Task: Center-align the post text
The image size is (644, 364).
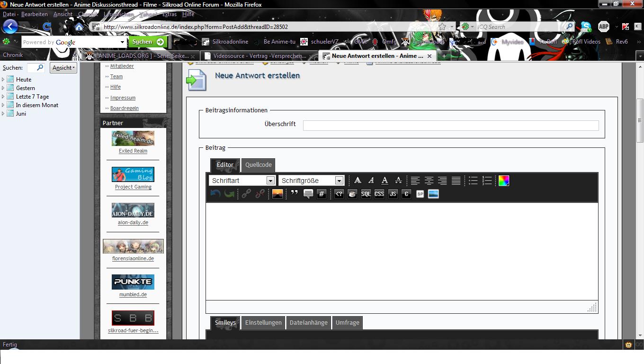Action: coord(429,181)
